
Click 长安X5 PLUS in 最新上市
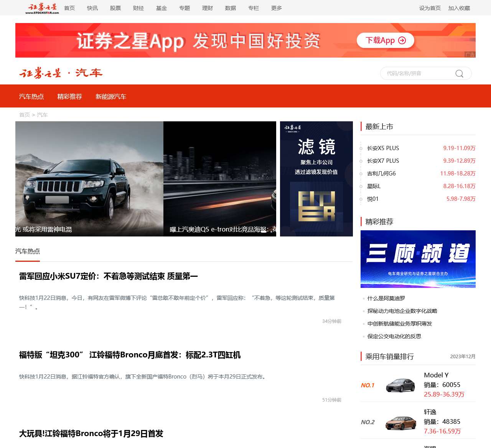[383, 148]
